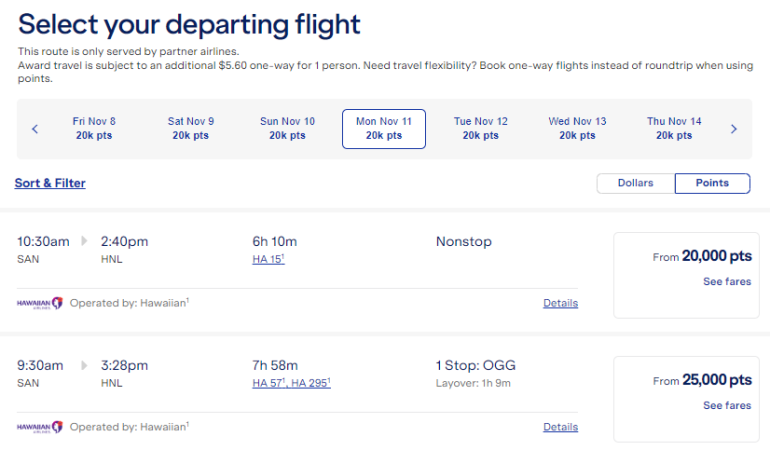Expand Details for the 10:30am flight
This screenshot has width=770, height=450.
[x=560, y=303]
